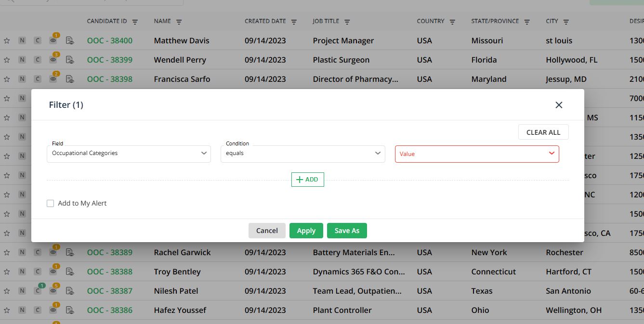Open candidate OOC - 38400
Screen dimensions: 644x324
(110, 41)
